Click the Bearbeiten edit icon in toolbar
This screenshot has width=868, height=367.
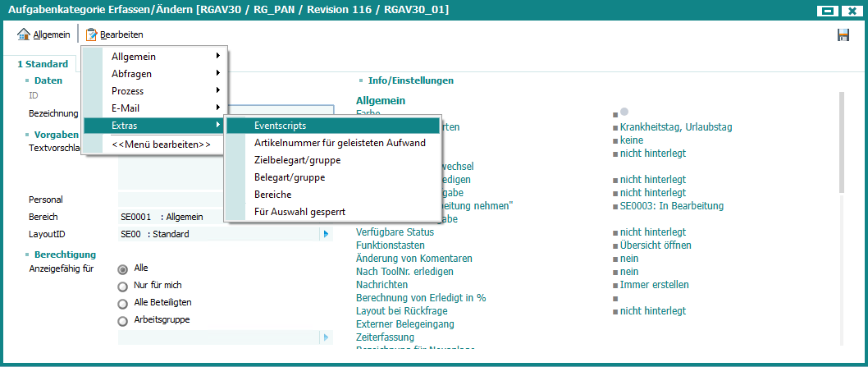91,34
